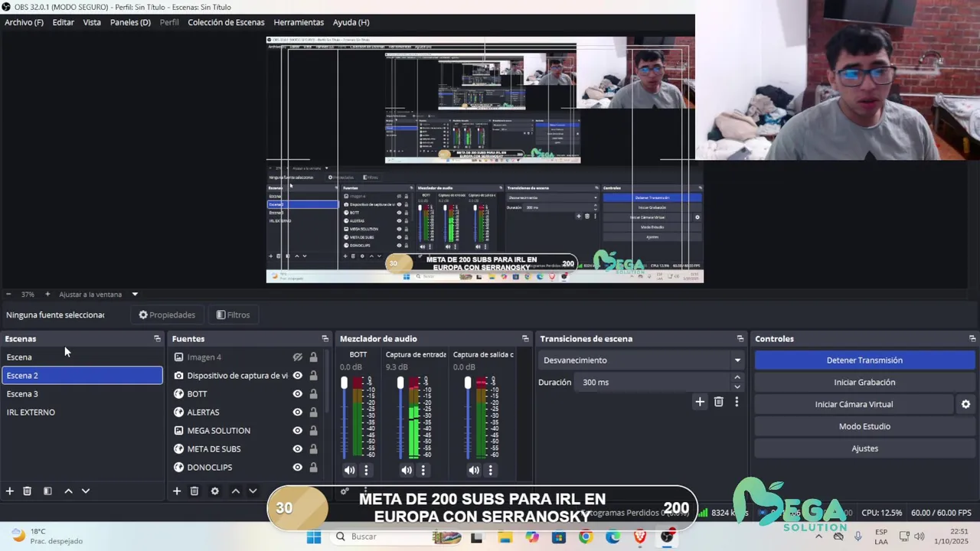Image resolution: width=980 pixels, height=551 pixels.
Task: Open the Archivo menu
Action: click(24, 22)
